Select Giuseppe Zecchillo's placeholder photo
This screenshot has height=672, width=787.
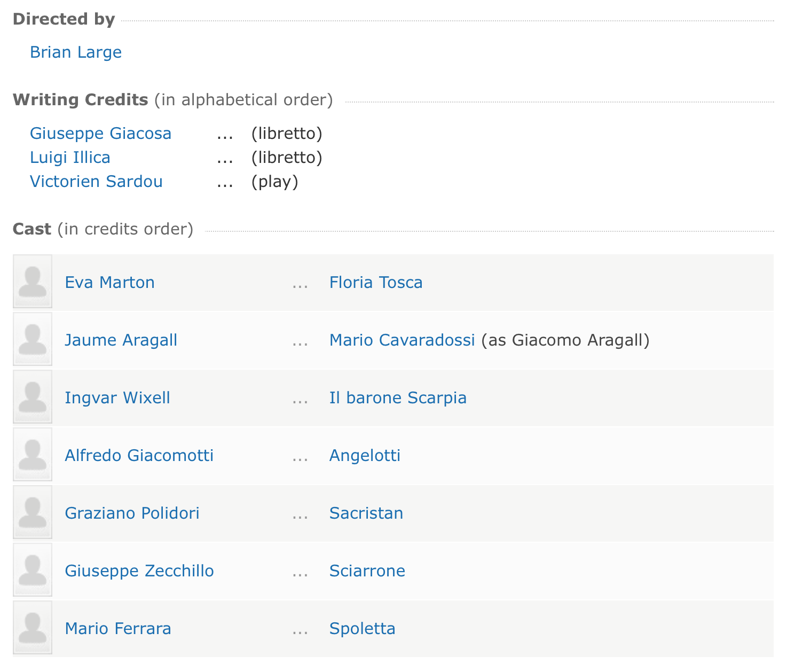tap(33, 570)
